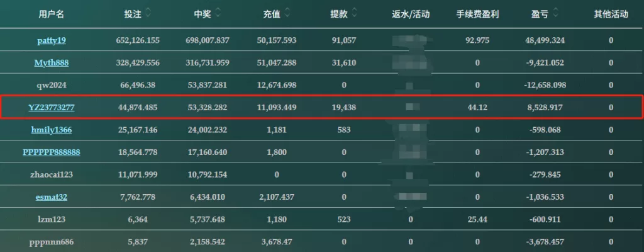
Task: Click the 用户名 column header
Action: pyautogui.click(x=52, y=14)
